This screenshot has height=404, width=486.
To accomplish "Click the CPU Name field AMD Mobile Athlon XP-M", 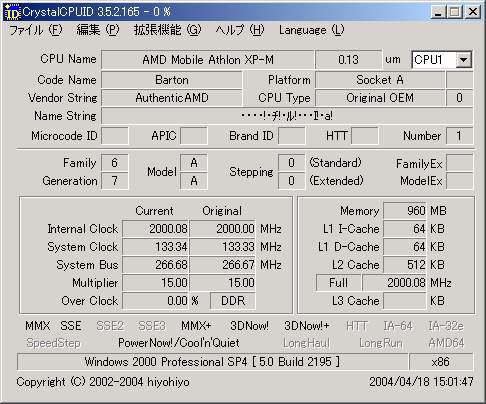I will 208,60.
